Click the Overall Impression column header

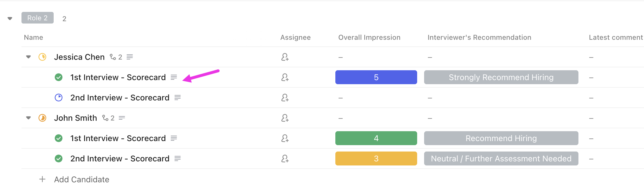tap(369, 37)
